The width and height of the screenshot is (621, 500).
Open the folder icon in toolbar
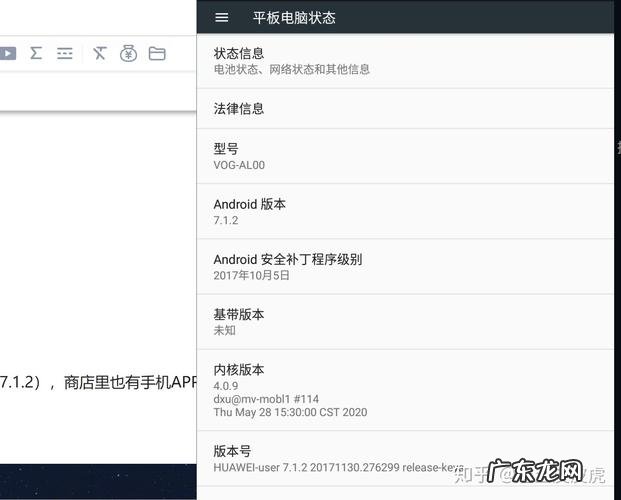157,54
